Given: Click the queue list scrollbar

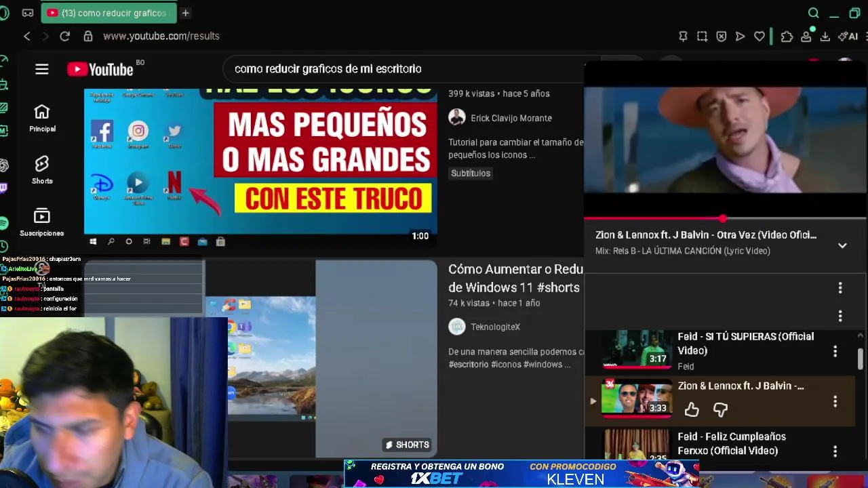Looking at the screenshot, I should (861, 359).
